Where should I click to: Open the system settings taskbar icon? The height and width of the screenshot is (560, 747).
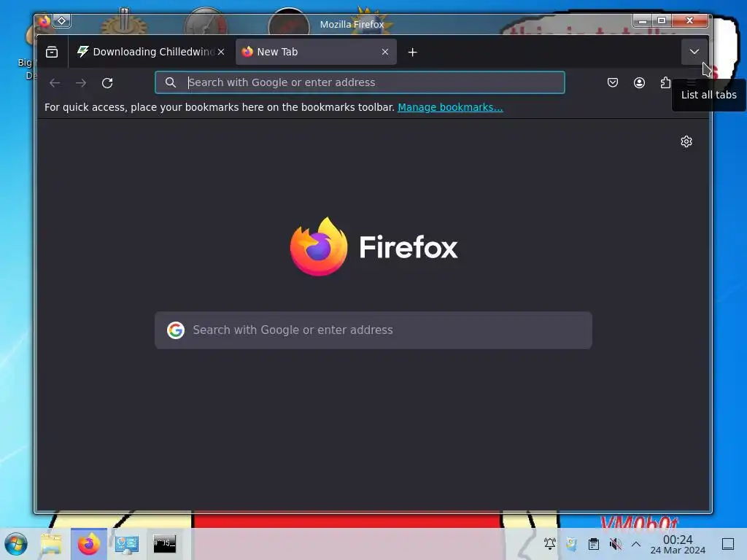click(x=127, y=544)
